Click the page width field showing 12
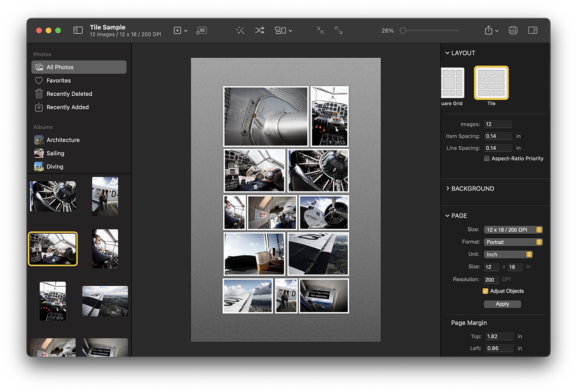Screen dimensions: 577x392 click(x=492, y=267)
